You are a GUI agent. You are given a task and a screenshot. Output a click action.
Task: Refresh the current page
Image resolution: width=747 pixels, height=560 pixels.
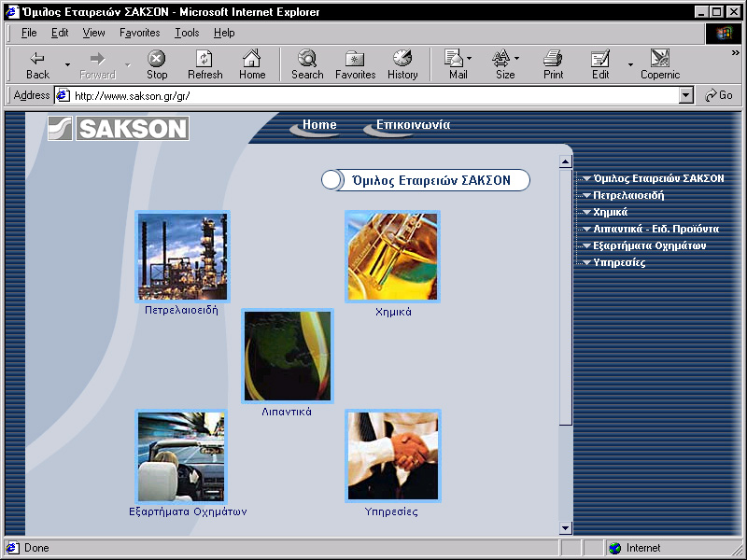coord(204,64)
